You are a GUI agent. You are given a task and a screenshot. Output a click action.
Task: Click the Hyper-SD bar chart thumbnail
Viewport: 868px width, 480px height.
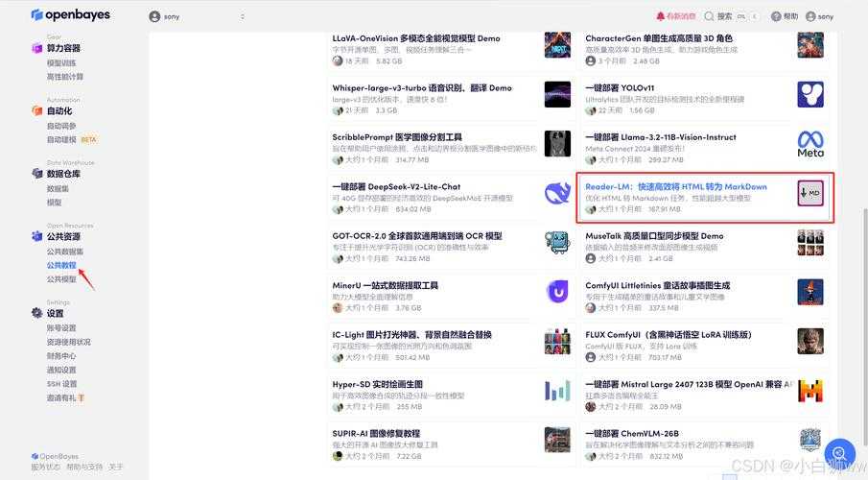coord(557,390)
